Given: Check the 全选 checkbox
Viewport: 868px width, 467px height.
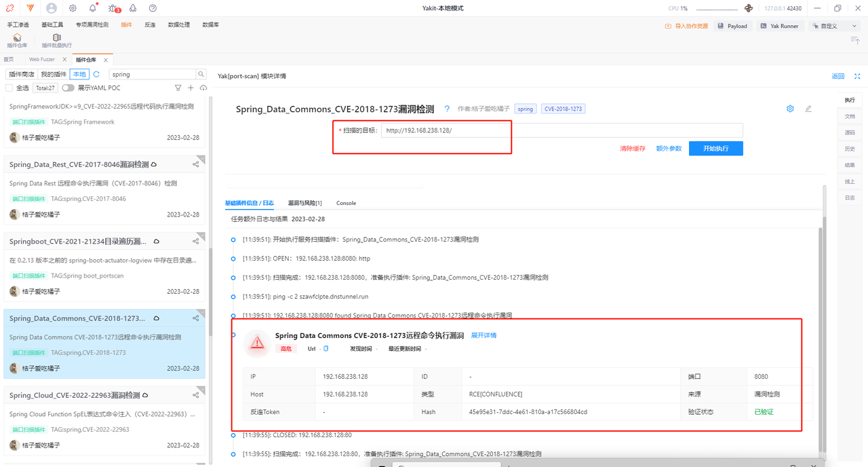Looking at the screenshot, I should (9, 88).
